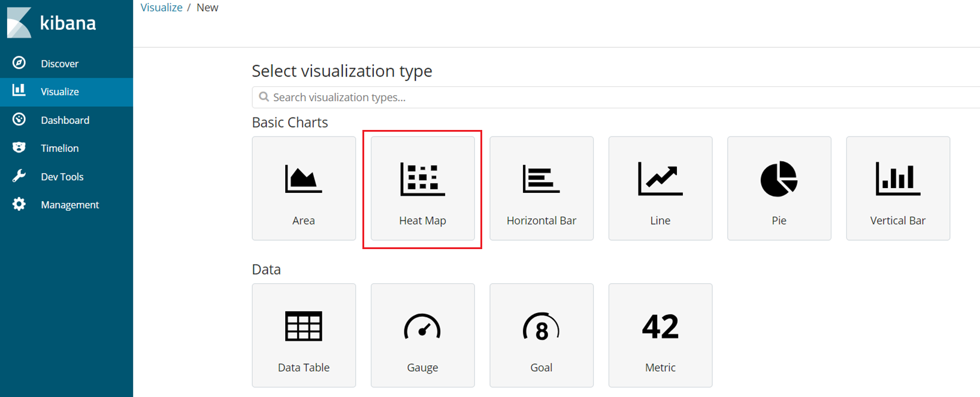Open Dev Tools wrench icon

click(19, 176)
